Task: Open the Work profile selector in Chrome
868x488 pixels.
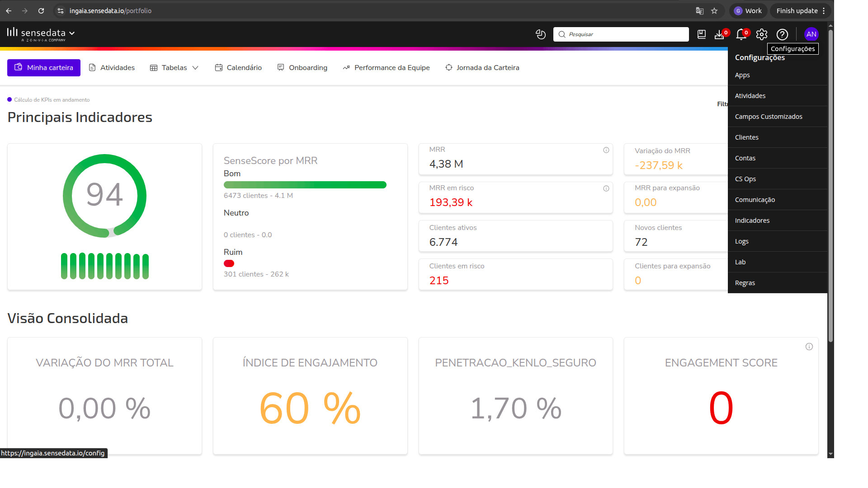Action: [x=748, y=11]
